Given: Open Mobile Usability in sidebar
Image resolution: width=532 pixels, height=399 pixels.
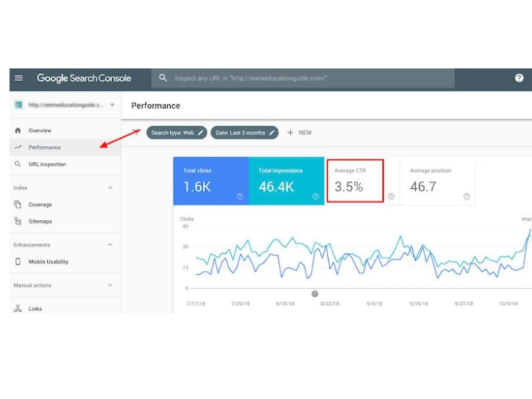Looking at the screenshot, I should pyautogui.click(x=65, y=262).
